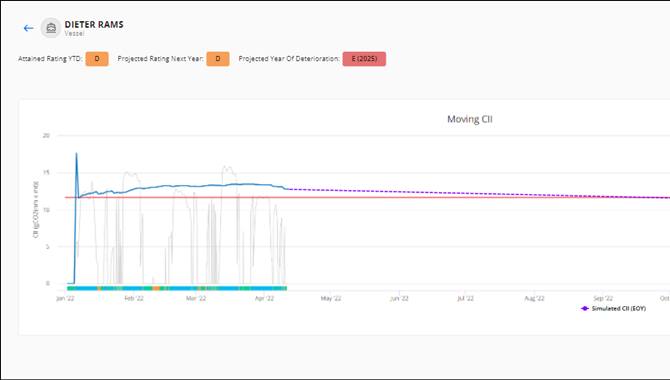The image size is (670, 380).
Task: Click the Aug '22 x-axis label
Action: (534, 298)
